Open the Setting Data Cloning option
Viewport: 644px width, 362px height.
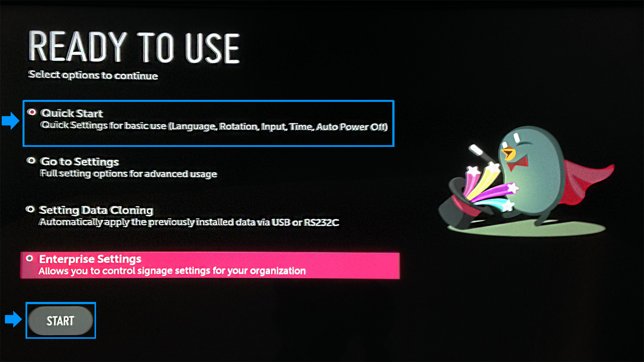(96, 210)
